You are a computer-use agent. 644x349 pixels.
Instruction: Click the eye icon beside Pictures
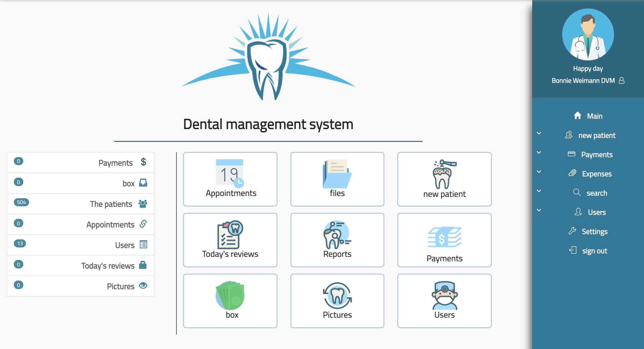tap(143, 286)
